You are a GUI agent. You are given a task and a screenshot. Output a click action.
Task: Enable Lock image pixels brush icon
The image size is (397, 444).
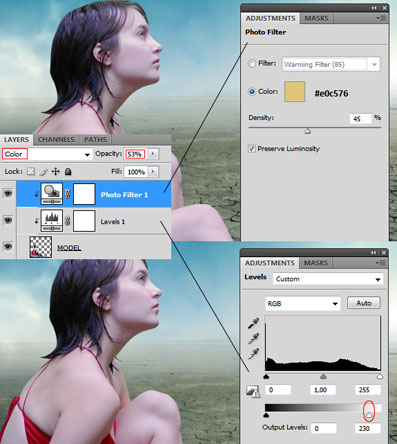coord(43,172)
